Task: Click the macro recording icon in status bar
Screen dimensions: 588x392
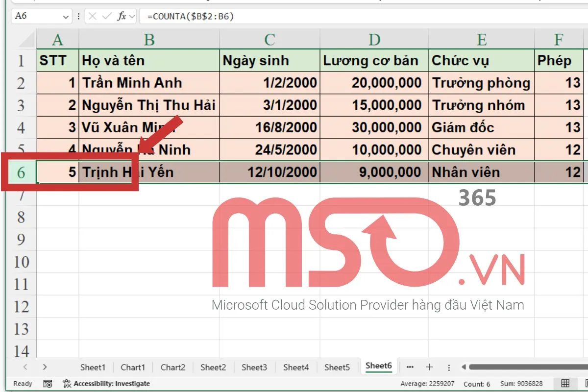Action: (47, 384)
